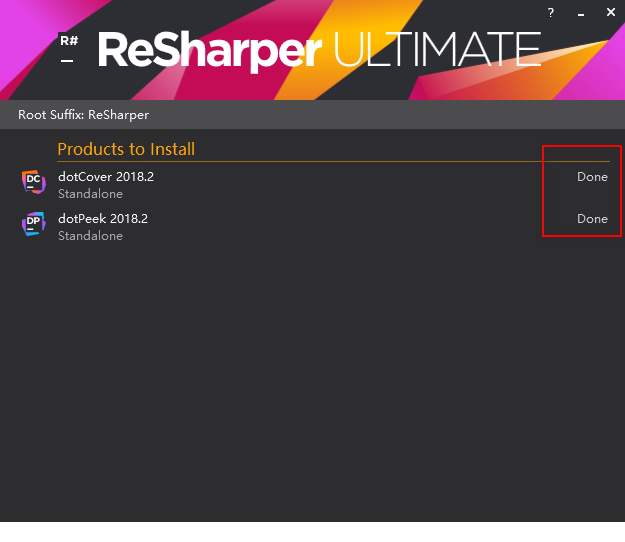This screenshot has width=625, height=542.
Task: Click the dotCover product icon
Action: click(x=34, y=182)
